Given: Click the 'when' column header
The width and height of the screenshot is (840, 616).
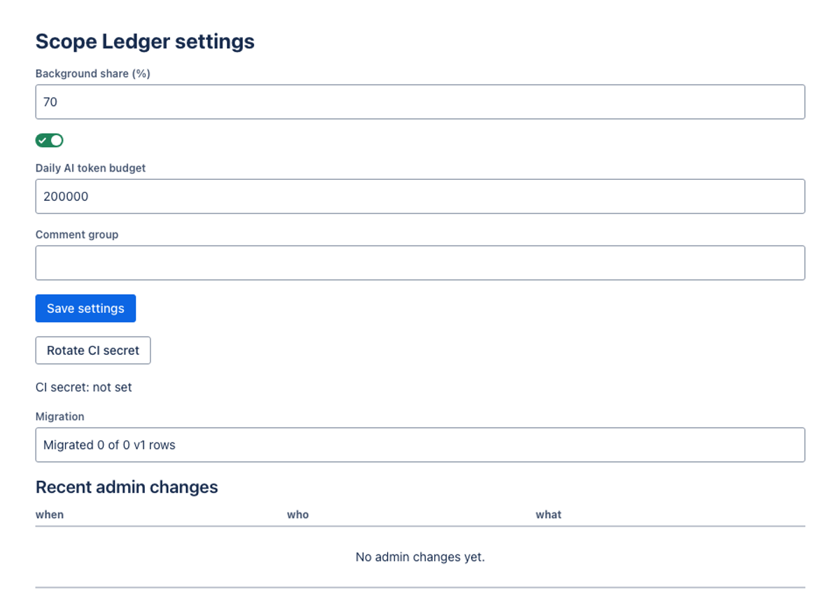Looking at the screenshot, I should click(x=50, y=514).
